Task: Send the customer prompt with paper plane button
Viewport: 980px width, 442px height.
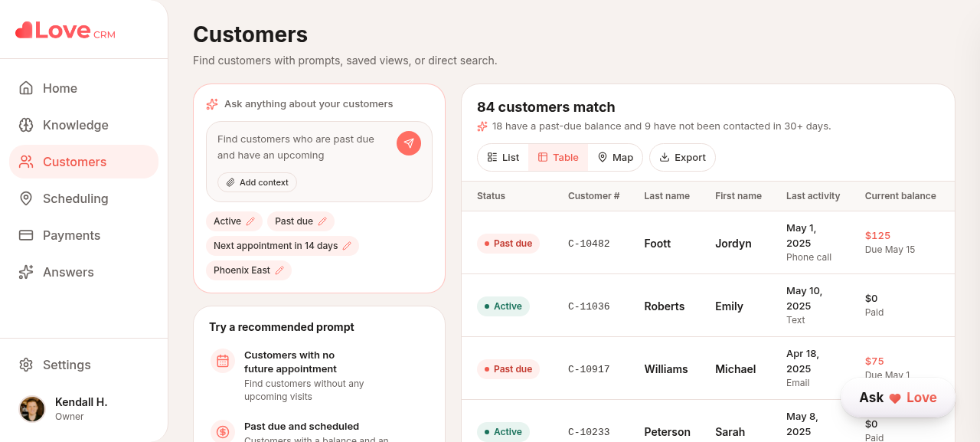Action: tap(409, 143)
